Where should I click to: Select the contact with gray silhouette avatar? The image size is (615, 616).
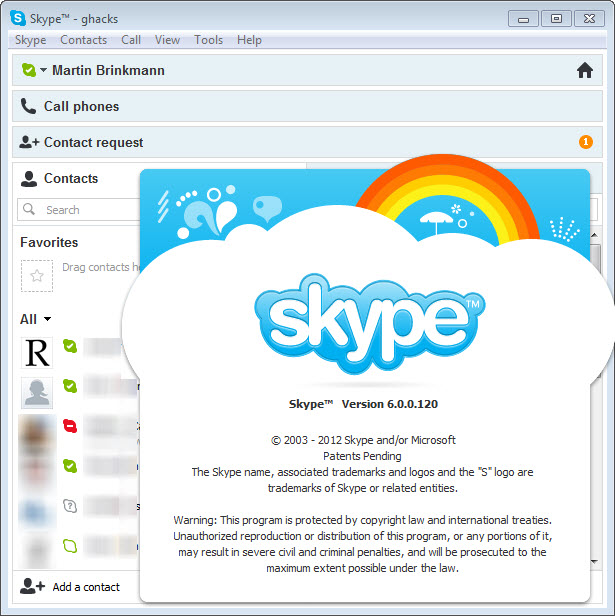37,393
